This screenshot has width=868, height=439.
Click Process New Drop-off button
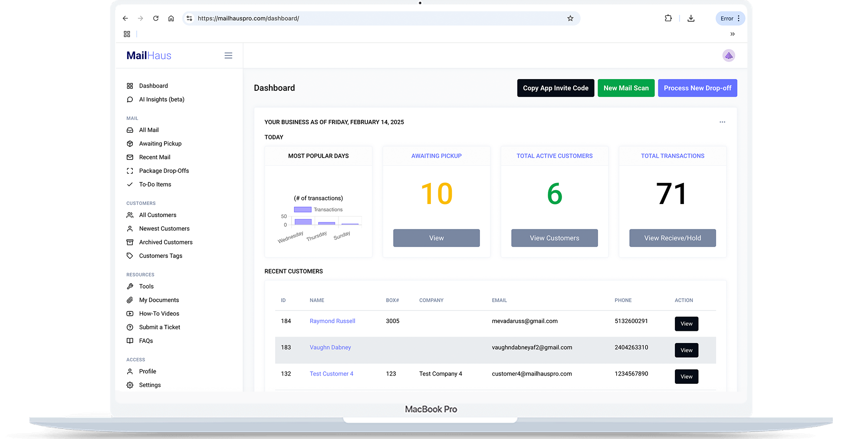tap(697, 88)
